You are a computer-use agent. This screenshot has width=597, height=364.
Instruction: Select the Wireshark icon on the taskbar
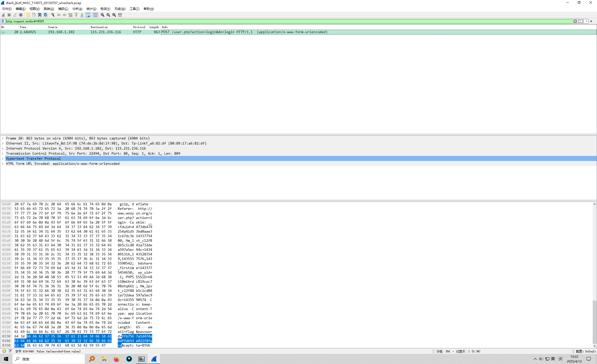point(154,359)
